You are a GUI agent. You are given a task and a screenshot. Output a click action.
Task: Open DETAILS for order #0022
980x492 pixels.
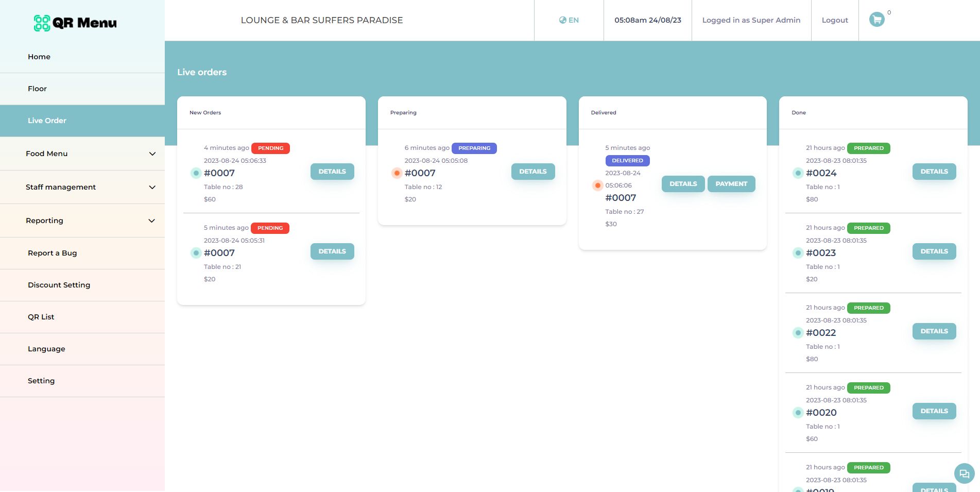934,331
